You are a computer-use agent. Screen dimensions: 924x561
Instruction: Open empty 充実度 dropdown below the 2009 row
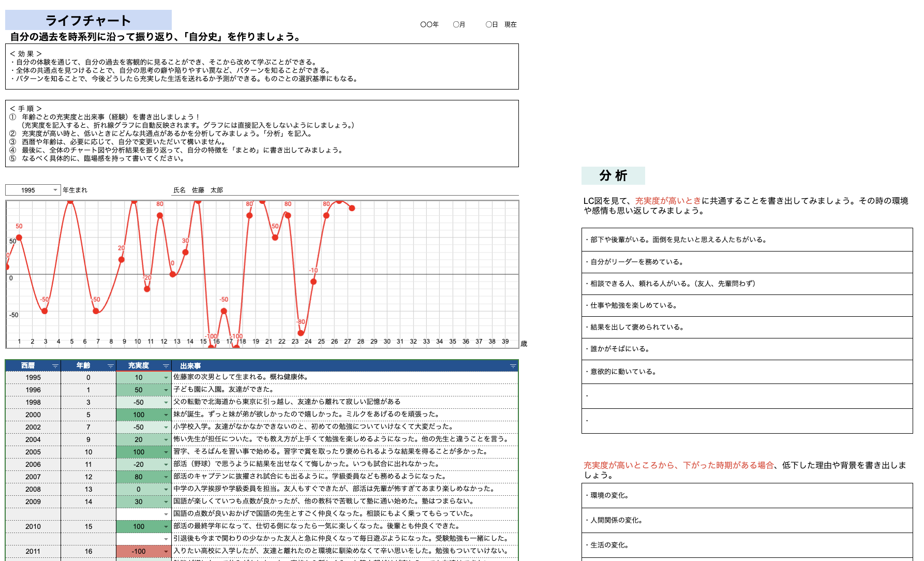click(166, 514)
